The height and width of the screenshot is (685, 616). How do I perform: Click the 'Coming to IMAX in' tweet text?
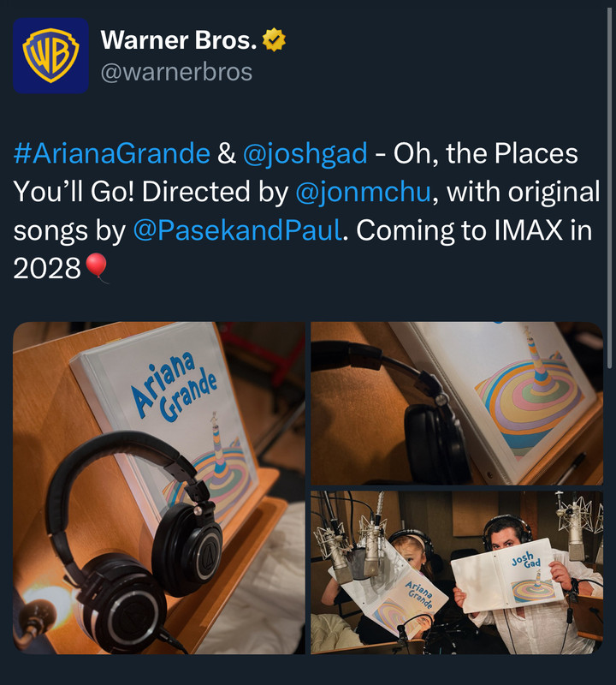[474, 229]
